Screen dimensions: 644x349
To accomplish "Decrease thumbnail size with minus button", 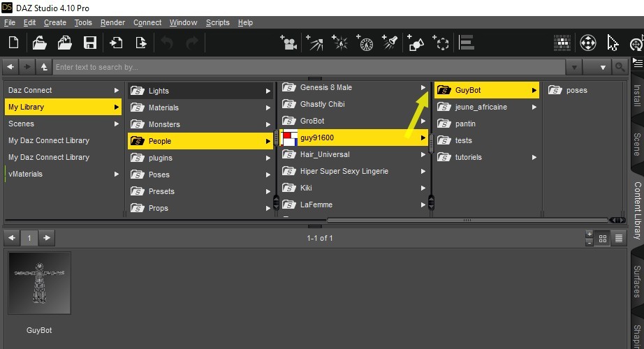I will [x=590, y=242].
